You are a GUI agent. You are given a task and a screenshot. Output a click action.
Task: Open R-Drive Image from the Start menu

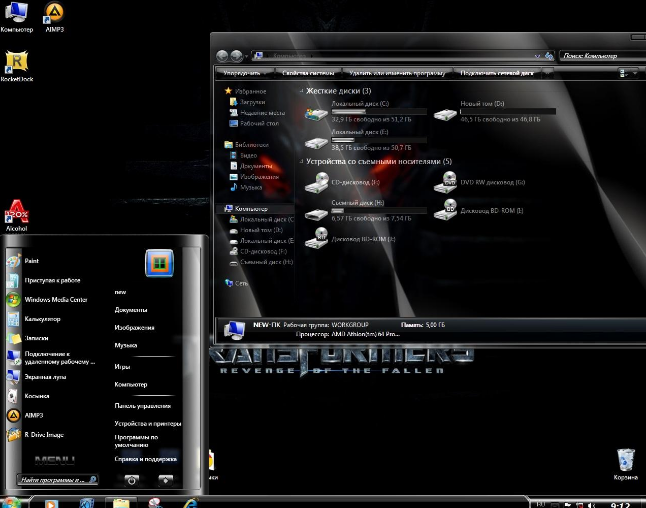click(44, 435)
